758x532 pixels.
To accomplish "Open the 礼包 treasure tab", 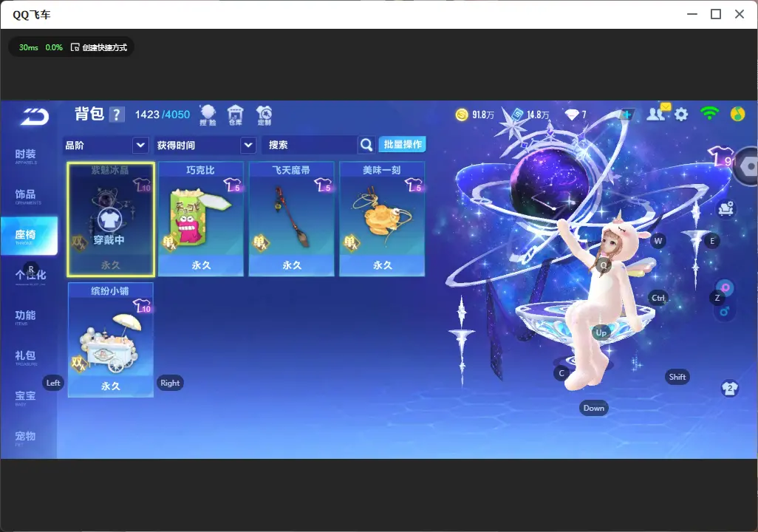I will click(26, 356).
